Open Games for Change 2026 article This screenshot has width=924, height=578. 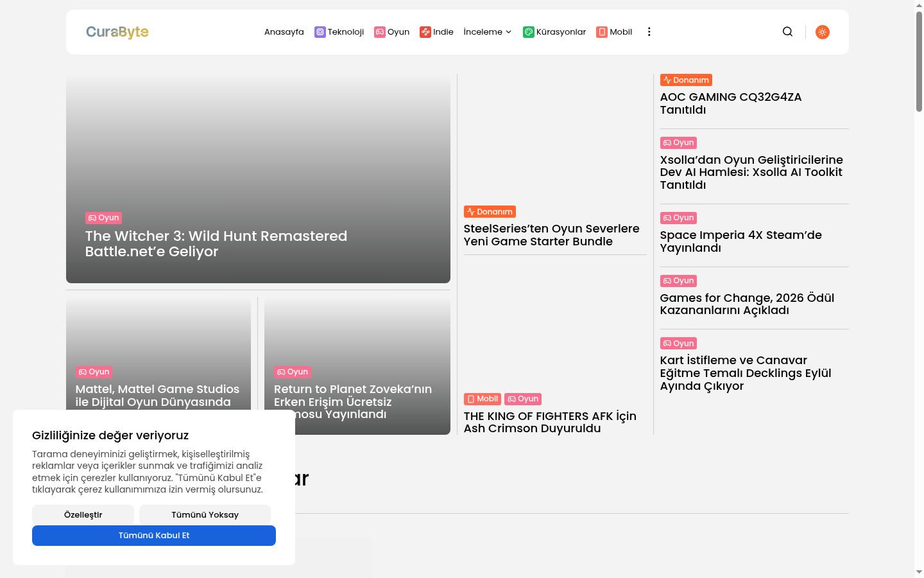click(748, 304)
